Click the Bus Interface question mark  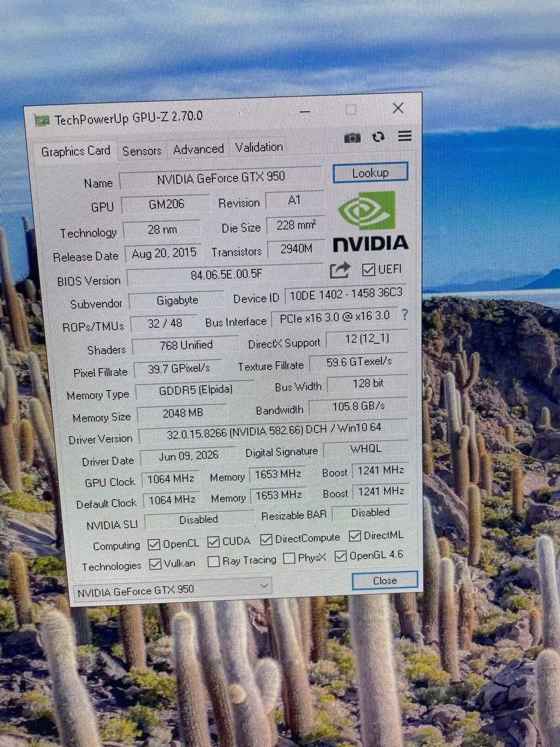click(405, 315)
